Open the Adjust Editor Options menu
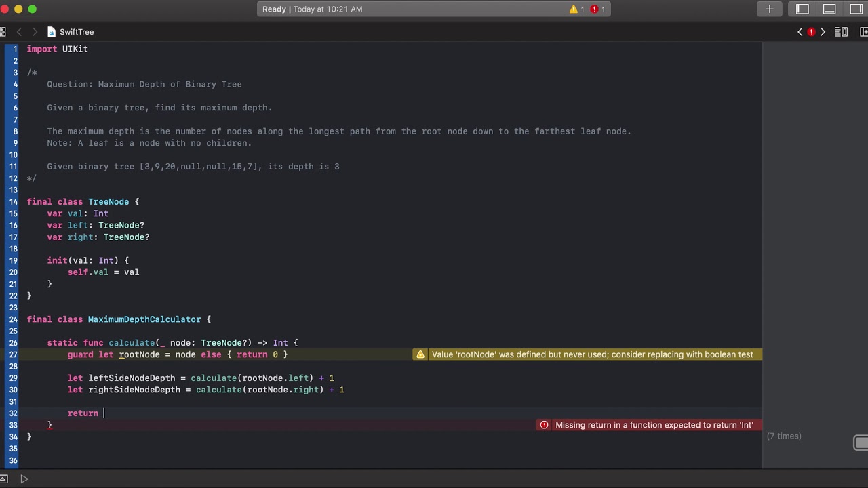 (842, 32)
